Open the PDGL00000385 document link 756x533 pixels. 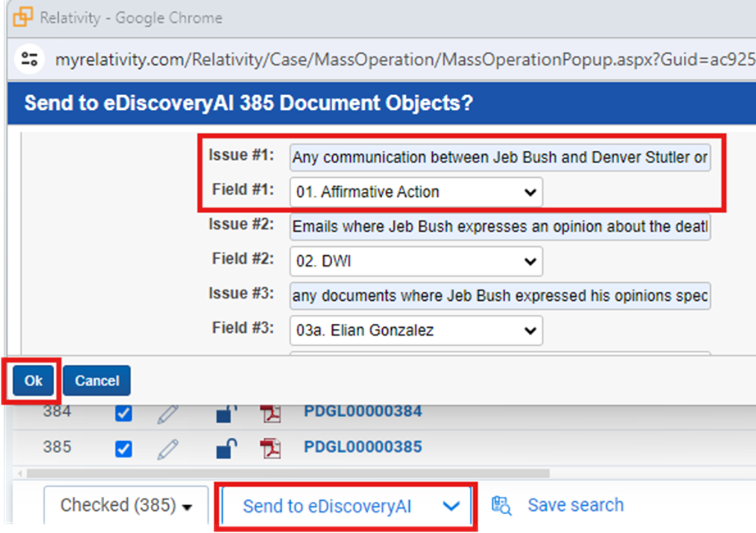tap(362, 447)
